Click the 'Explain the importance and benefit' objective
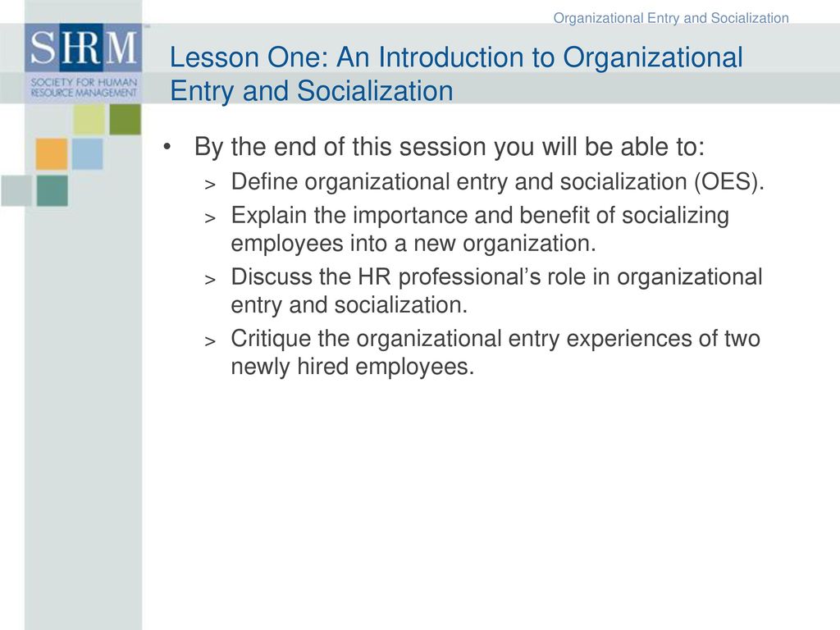Image resolution: width=840 pixels, height=630 pixels. point(480,230)
